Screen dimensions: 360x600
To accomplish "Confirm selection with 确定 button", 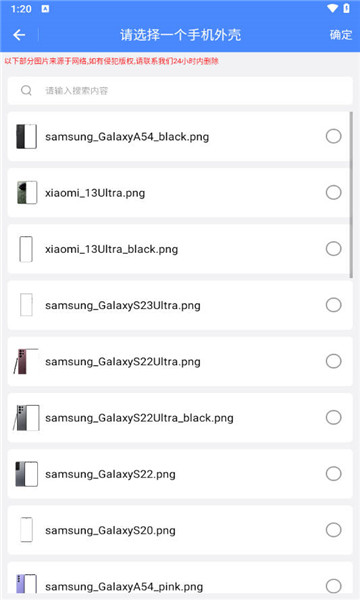I will click(x=341, y=35).
